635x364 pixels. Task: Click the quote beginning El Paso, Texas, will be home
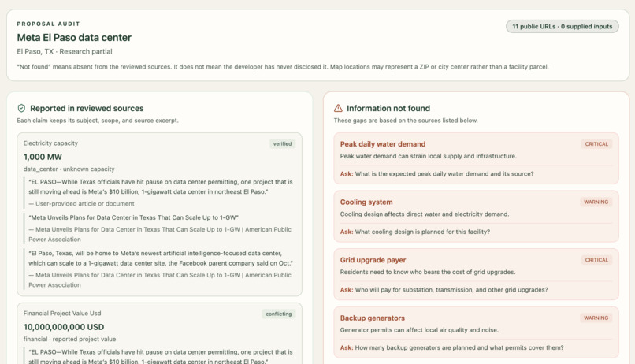161,258
